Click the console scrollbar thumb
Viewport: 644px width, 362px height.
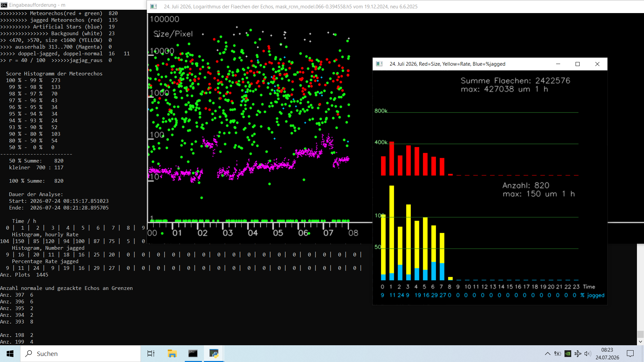pyautogui.click(x=640, y=334)
